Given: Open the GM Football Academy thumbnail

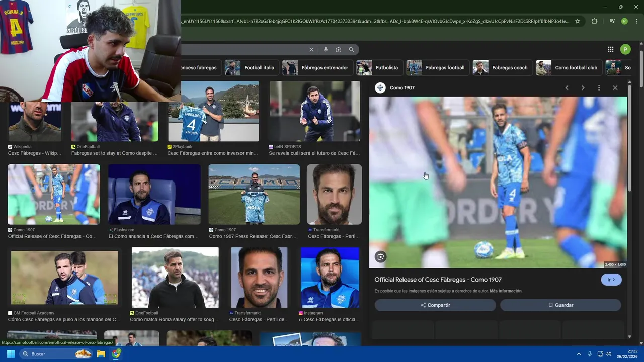Looking at the screenshot, I should [x=64, y=278].
